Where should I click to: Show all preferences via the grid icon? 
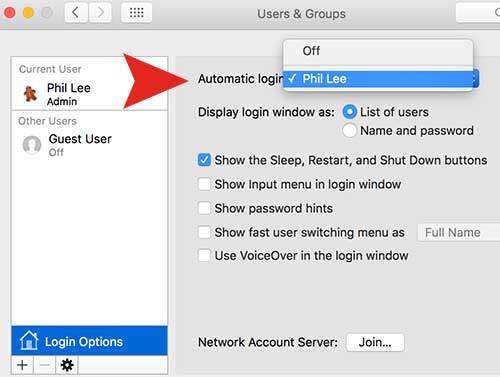pyautogui.click(x=136, y=13)
